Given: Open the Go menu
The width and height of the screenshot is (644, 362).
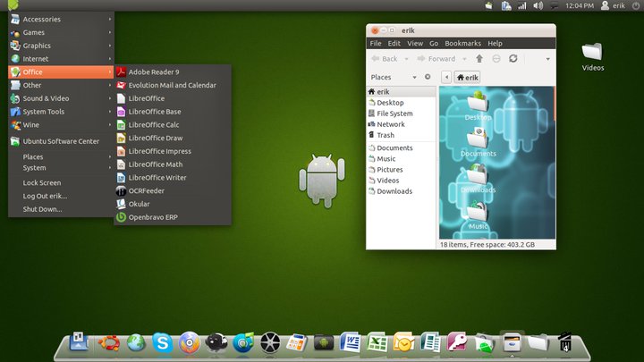Looking at the screenshot, I should click(x=434, y=43).
